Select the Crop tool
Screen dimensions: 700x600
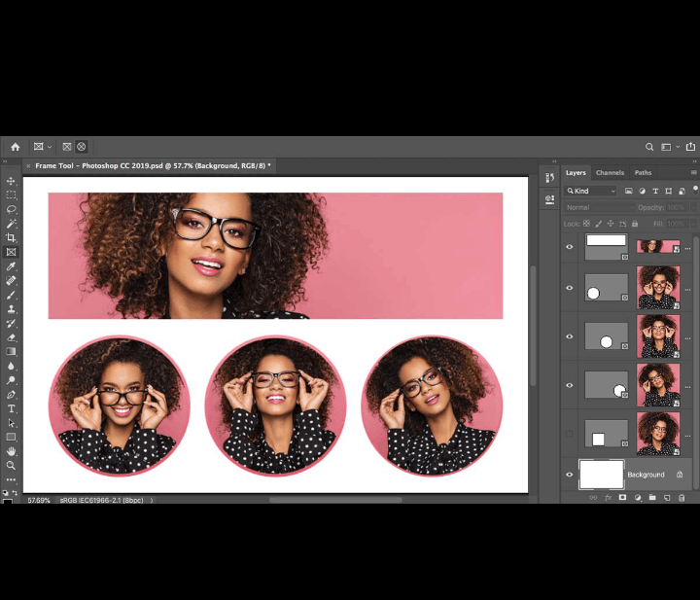pos(11,237)
